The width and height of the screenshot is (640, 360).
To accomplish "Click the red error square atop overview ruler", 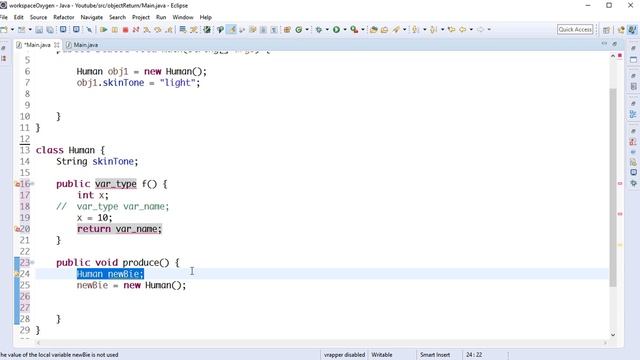I will [x=620, y=55].
